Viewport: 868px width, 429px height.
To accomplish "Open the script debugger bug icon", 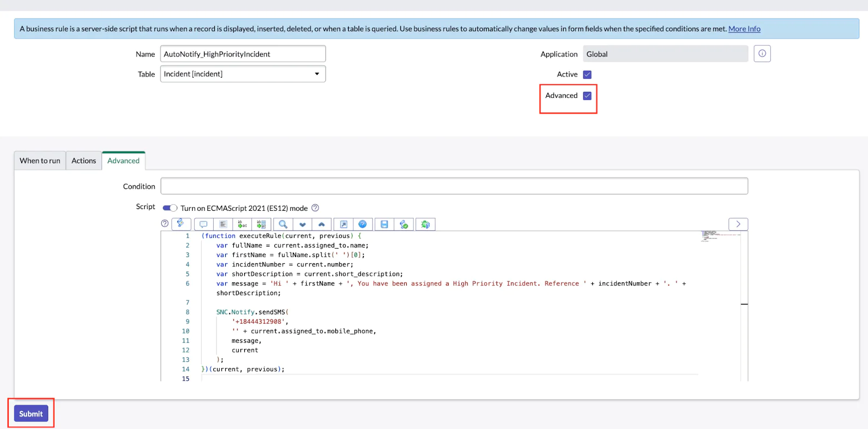I will coord(425,224).
